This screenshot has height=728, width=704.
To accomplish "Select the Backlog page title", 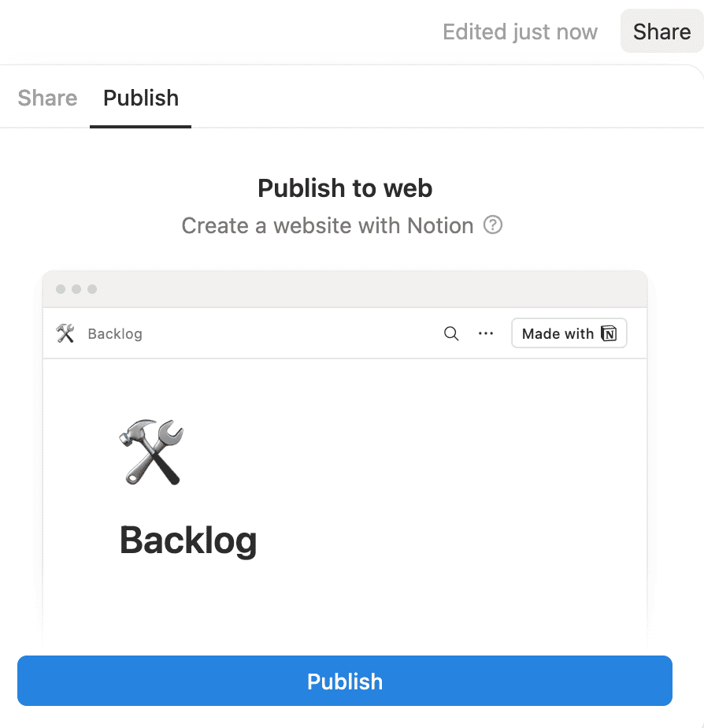I will pos(188,540).
